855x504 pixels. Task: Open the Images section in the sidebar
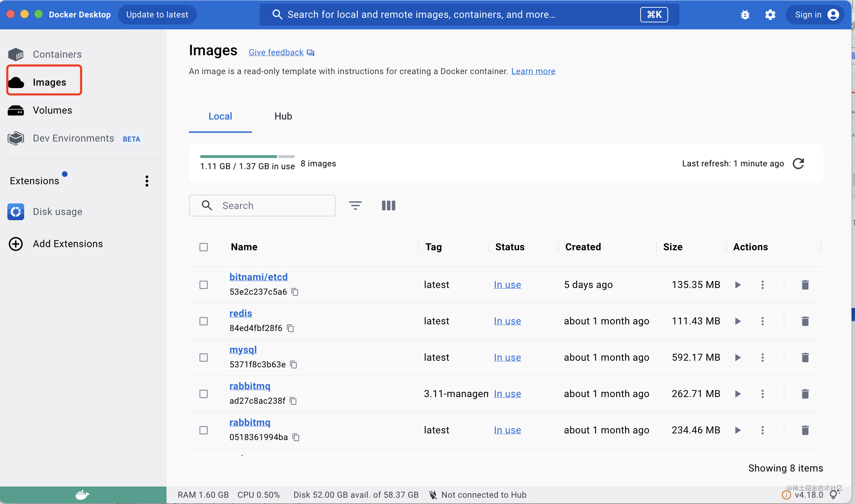pos(49,82)
